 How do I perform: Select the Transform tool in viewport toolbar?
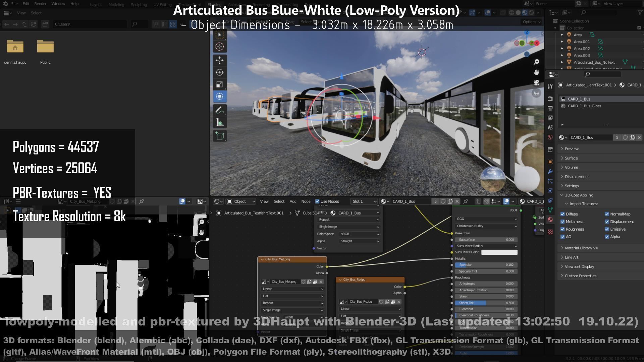click(220, 97)
